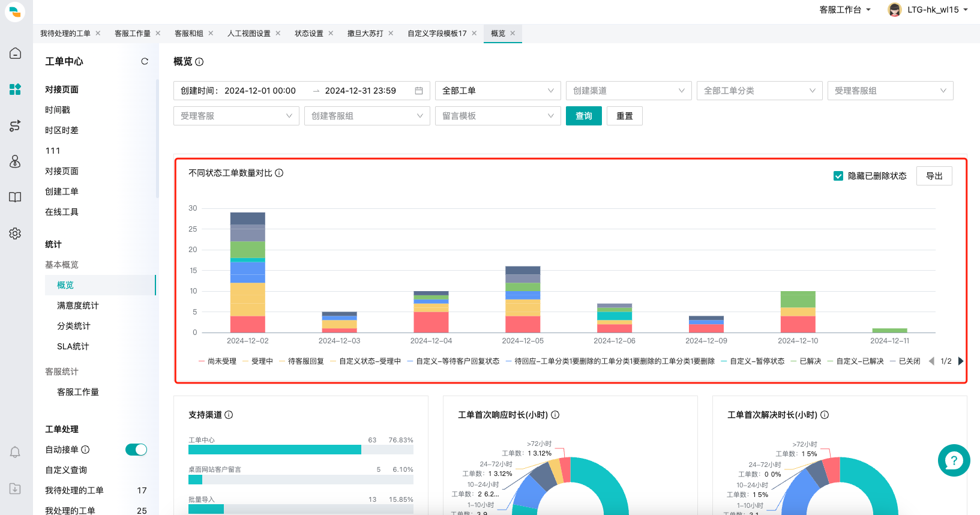Screen dimensions: 980x515
Task: Turn off the 自动接单 switch
Action: 136,450
